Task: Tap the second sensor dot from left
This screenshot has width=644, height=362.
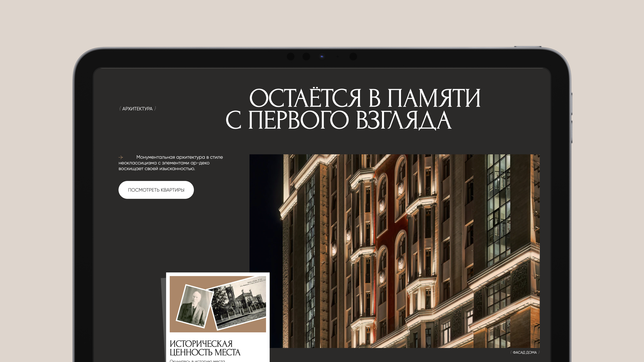Action: pos(306,57)
